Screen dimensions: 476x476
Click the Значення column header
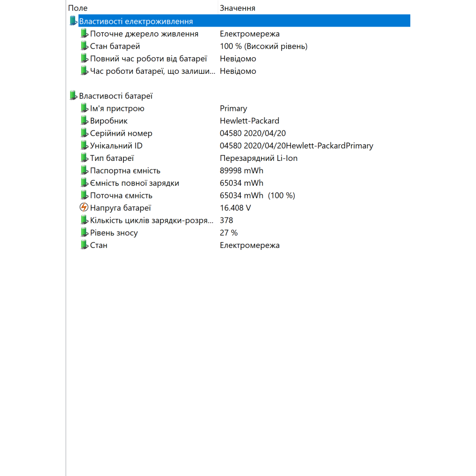[238, 8]
